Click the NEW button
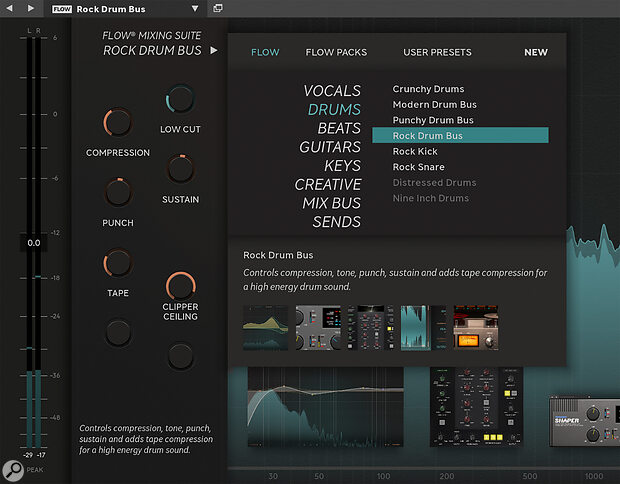The height and width of the screenshot is (484, 620). tap(536, 52)
